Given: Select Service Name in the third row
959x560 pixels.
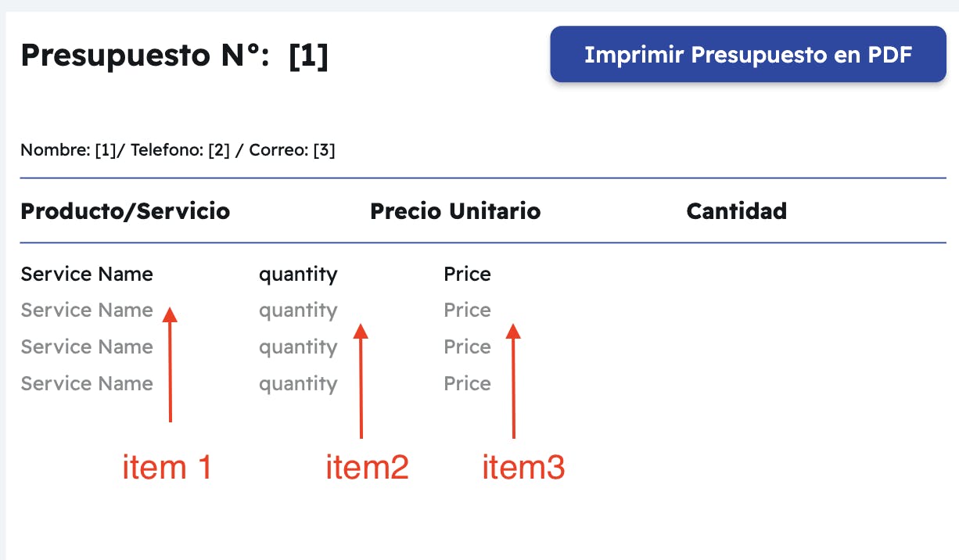Looking at the screenshot, I should [x=87, y=347].
